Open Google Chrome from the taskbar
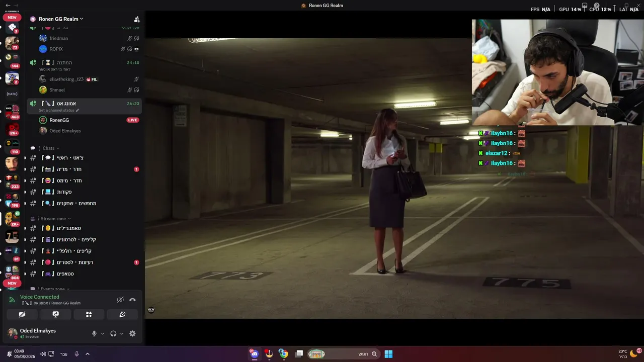Image resolution: width=644 pixels, height=362 pixels. (283, 354)
